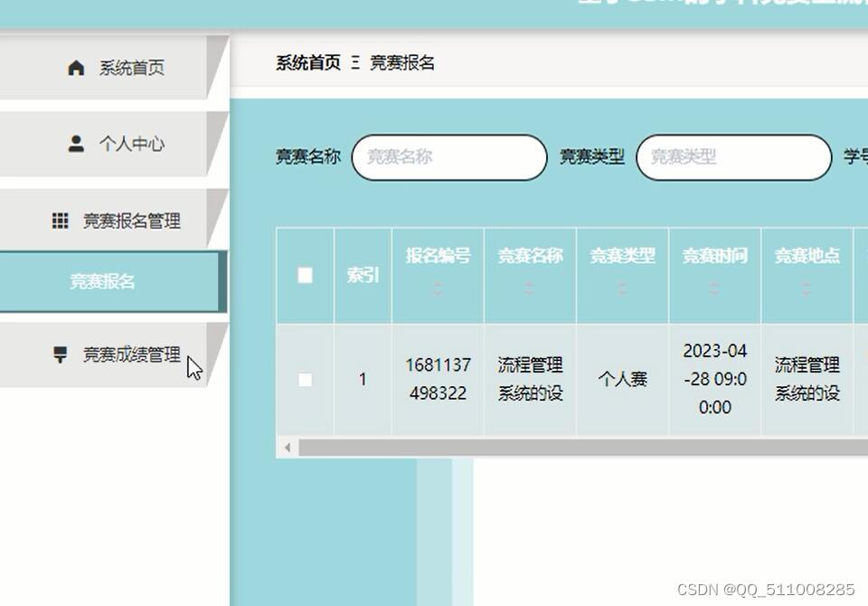Click the person icon beside 个人中心
Image resolution: width=868 pixels, height=606 pixels.
click(x=76, y=144)
